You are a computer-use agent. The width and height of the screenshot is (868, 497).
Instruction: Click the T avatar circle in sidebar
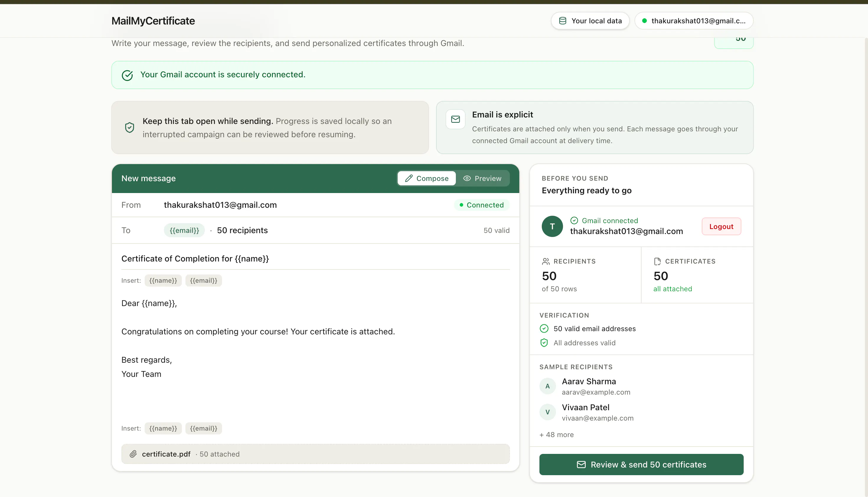552,226
